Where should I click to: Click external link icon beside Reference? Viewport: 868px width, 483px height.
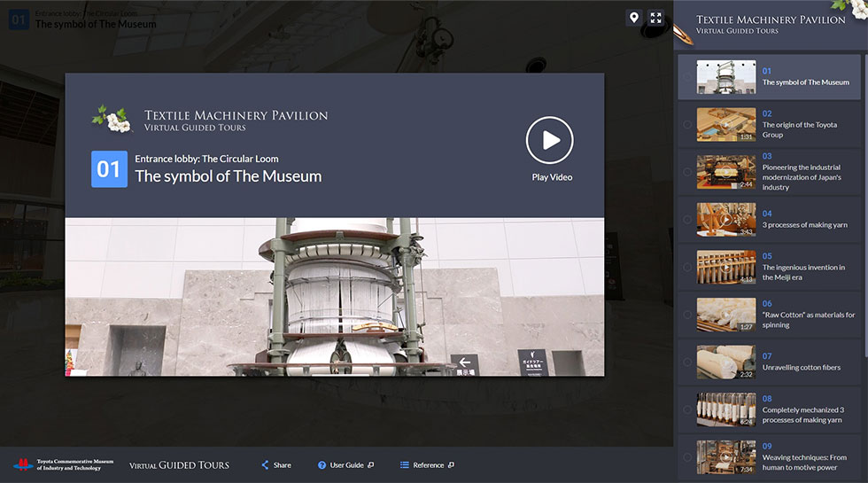[x=451, y=465]
